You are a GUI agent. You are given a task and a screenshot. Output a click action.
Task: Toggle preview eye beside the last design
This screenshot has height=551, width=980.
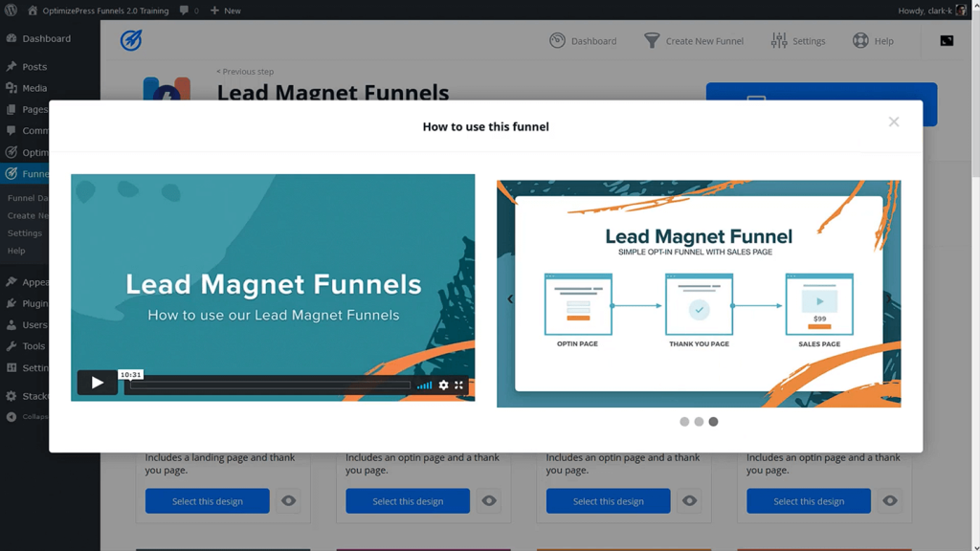point(889,500)
